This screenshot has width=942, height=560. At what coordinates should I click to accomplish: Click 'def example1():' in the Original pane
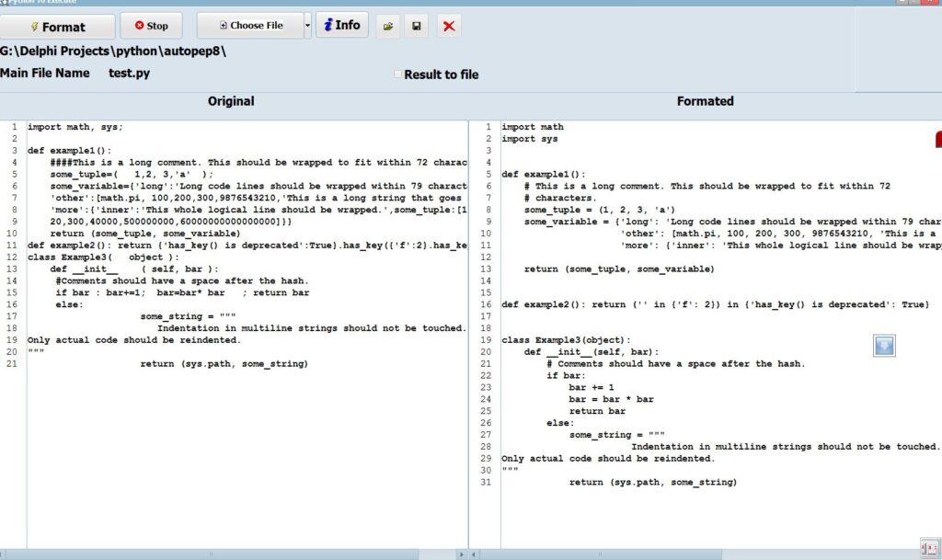point(70,151)
